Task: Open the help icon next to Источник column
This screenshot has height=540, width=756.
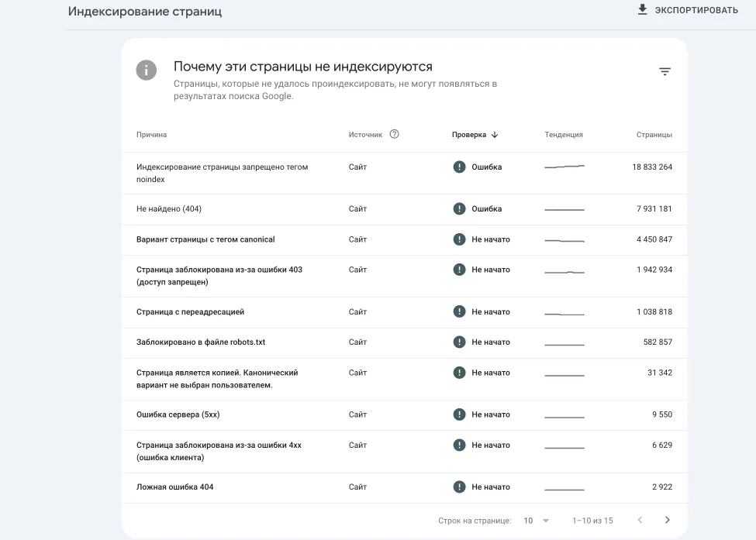Action: (395, 134)
